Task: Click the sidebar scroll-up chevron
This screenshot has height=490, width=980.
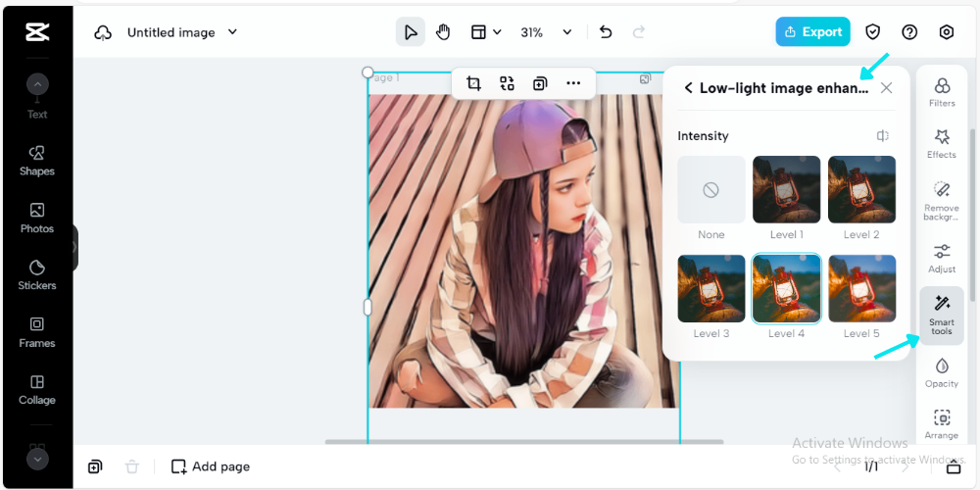Action: (x=37, y=83)
